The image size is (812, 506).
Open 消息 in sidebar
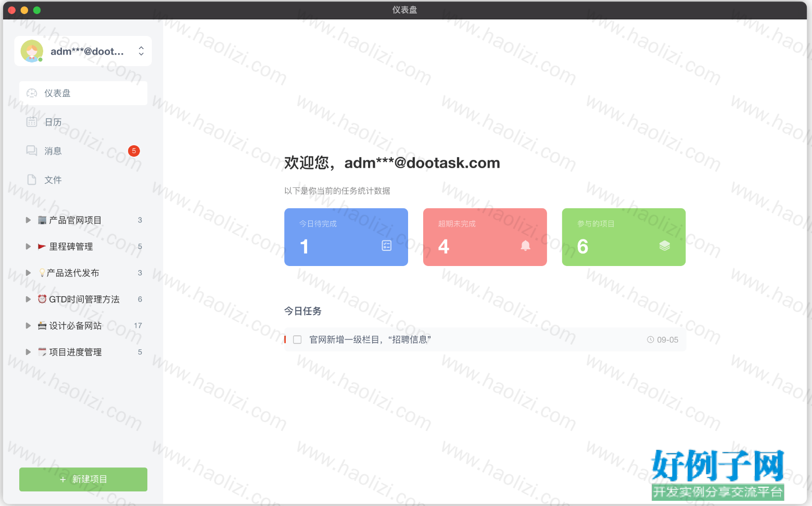click(x=83, y=151)
